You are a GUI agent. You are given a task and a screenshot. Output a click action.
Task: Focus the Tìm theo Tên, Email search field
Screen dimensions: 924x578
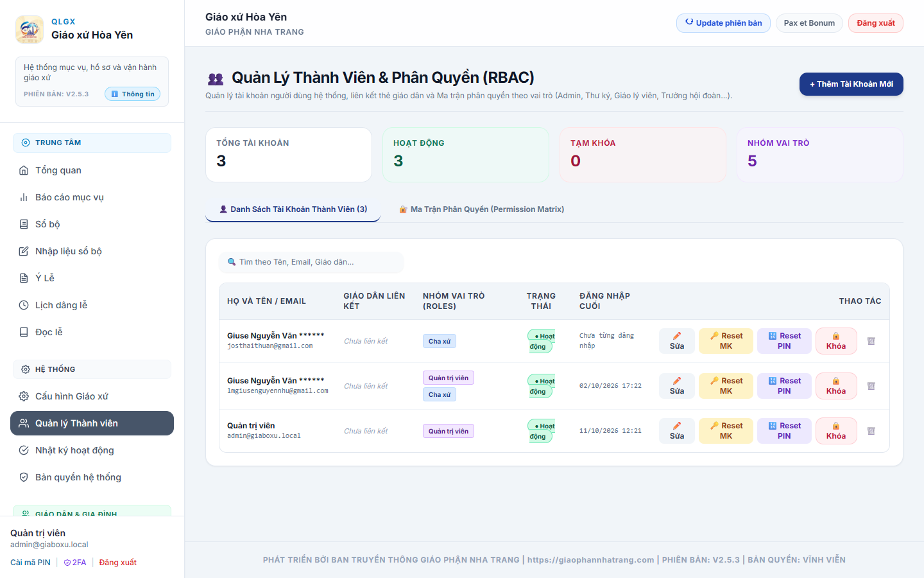[311, 262]
